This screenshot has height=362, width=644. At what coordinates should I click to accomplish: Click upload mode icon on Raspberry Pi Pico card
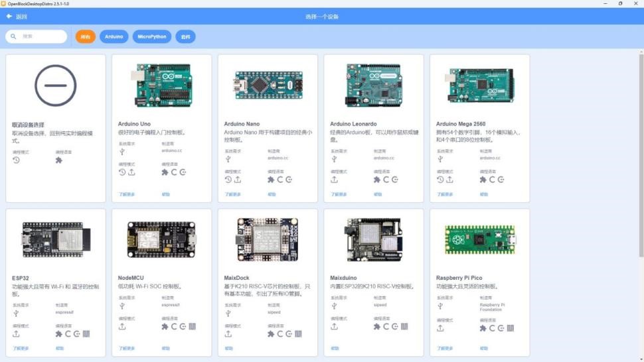(440, 328)
